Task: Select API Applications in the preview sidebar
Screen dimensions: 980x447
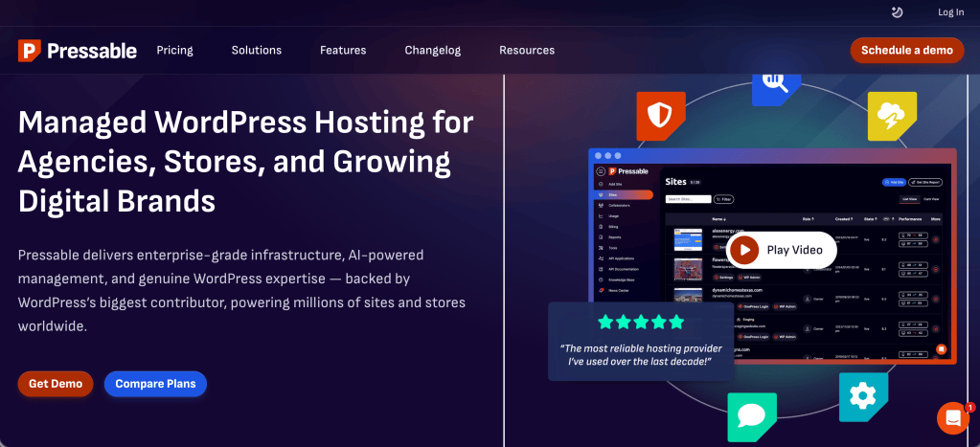Action: click(622, 258)
